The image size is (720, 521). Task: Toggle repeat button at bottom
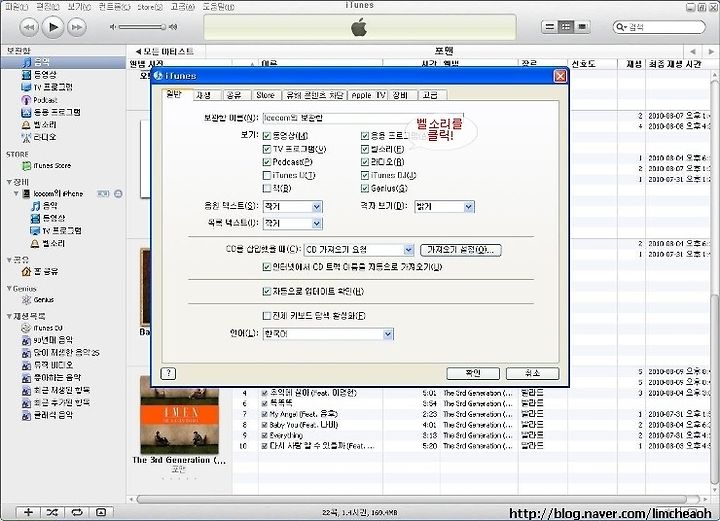(x=76, y=512)
